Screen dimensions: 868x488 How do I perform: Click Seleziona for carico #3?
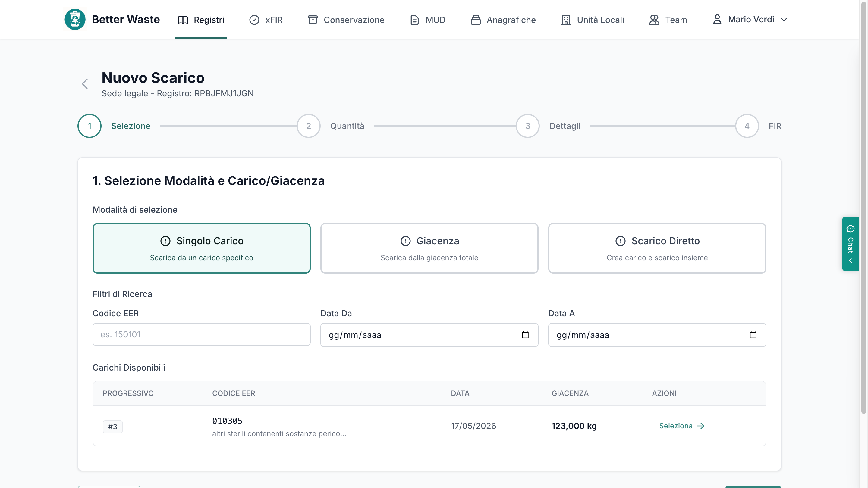click(682, 426)
